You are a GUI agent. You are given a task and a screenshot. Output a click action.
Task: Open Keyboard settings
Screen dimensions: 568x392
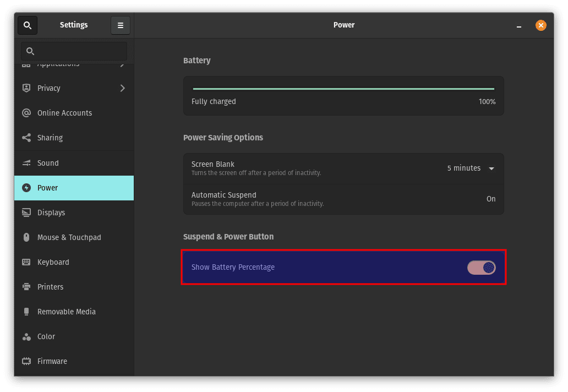(x=74, y=262)
